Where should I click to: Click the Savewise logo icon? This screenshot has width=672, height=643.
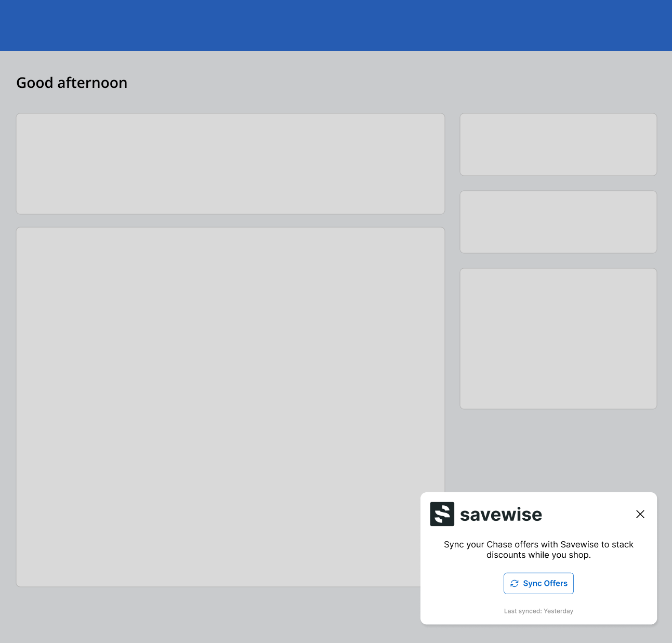coord(442,514)
